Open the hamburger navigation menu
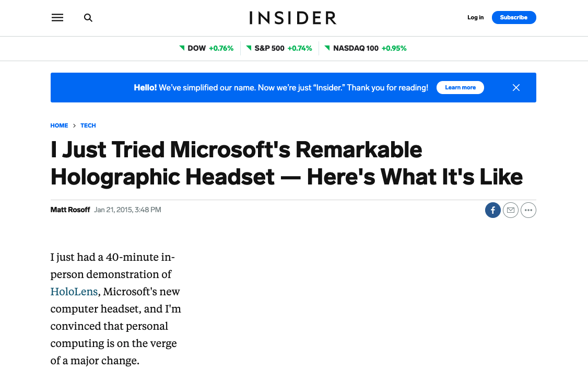The image size is (588, 381). pyautogui.click(x=57, y=18)
